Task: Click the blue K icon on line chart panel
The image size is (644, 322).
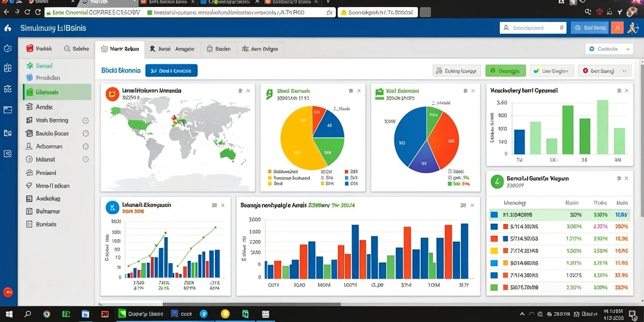Action: pos(112,208)
